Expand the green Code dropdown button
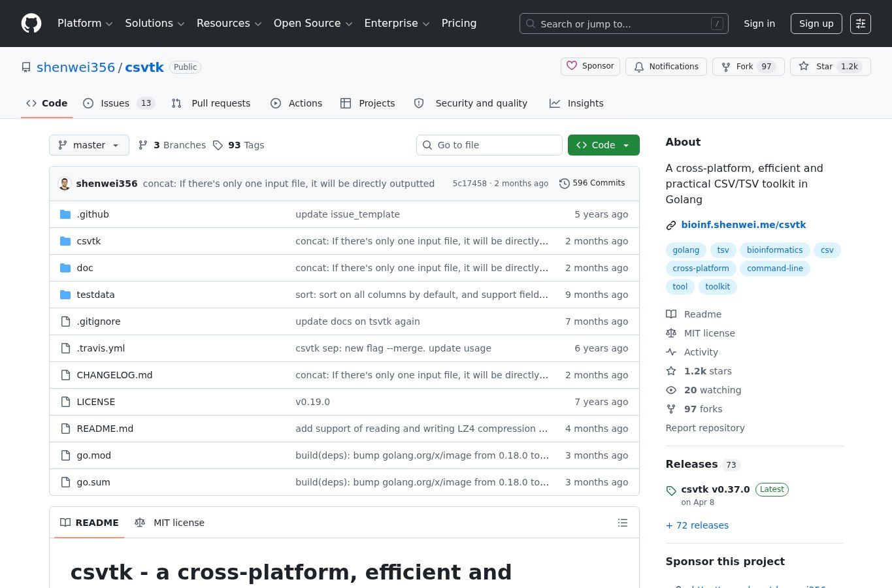This screenshot has height=588, width=892. click(603, 145)
